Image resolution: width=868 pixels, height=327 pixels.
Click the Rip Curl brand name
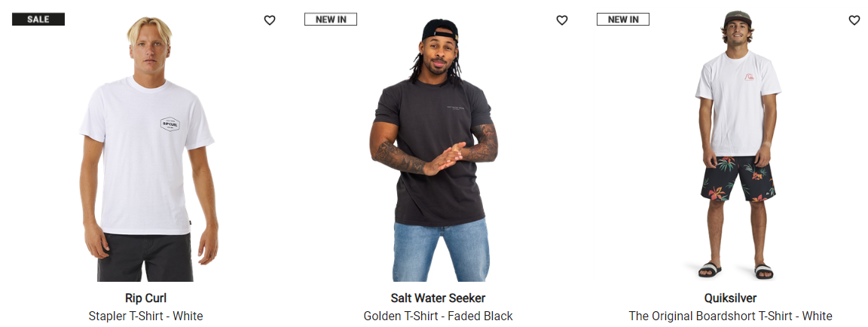coord(145,298)
